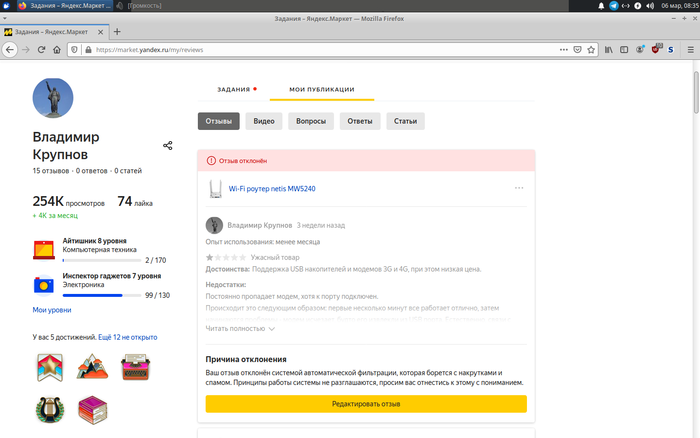This screenshot has height=438, width=700.
Task: Reload the page with the refresh icon
Action: (41, 50)
